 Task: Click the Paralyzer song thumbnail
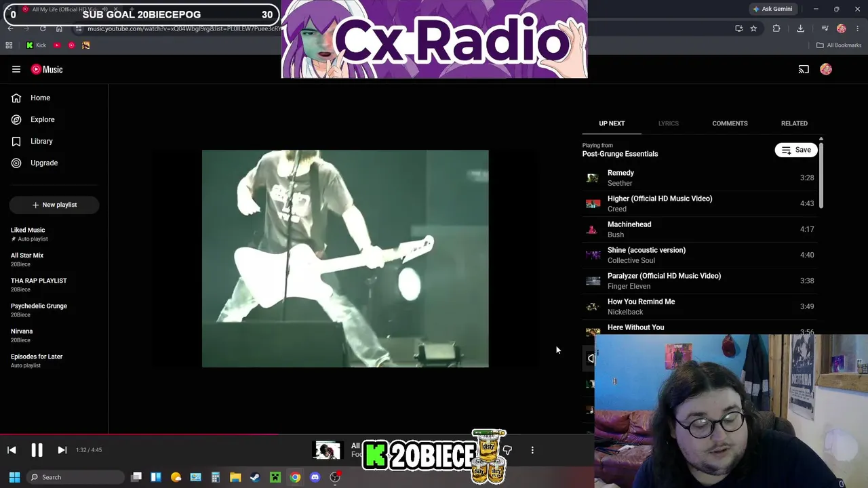pyautogui.click(x=593, y=281)
